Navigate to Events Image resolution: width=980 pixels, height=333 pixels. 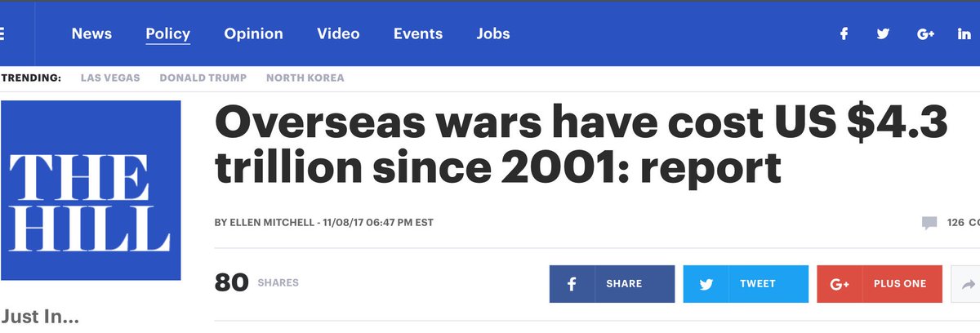point(418,34)
